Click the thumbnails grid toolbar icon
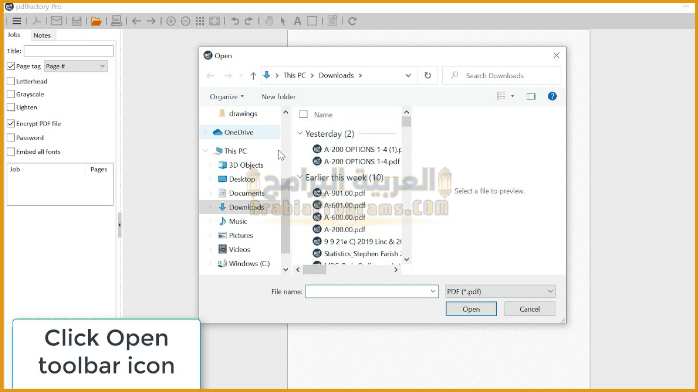 coord(200,21)
